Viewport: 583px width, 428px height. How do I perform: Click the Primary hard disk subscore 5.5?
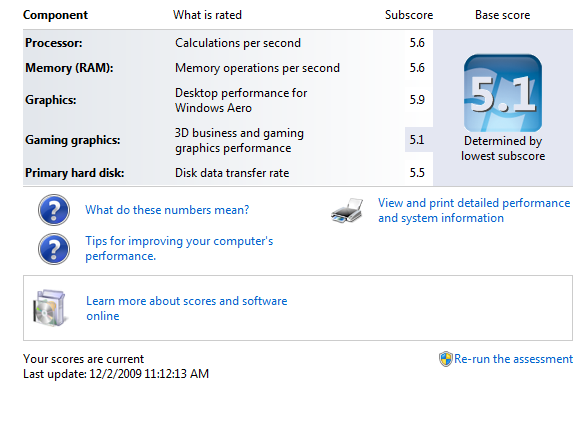coord(417,173)
